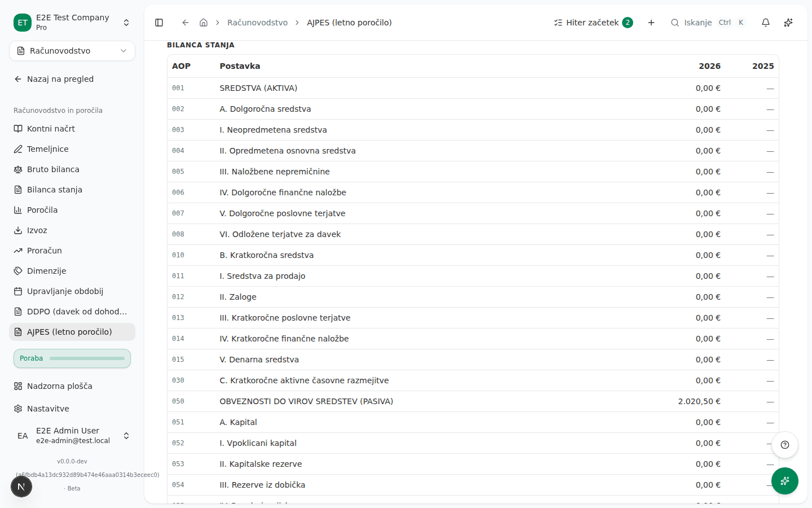This screenshot has width=812, height=508.
Task: Click the Računovodstvo breadcrumb link
Action: (257, 23)
